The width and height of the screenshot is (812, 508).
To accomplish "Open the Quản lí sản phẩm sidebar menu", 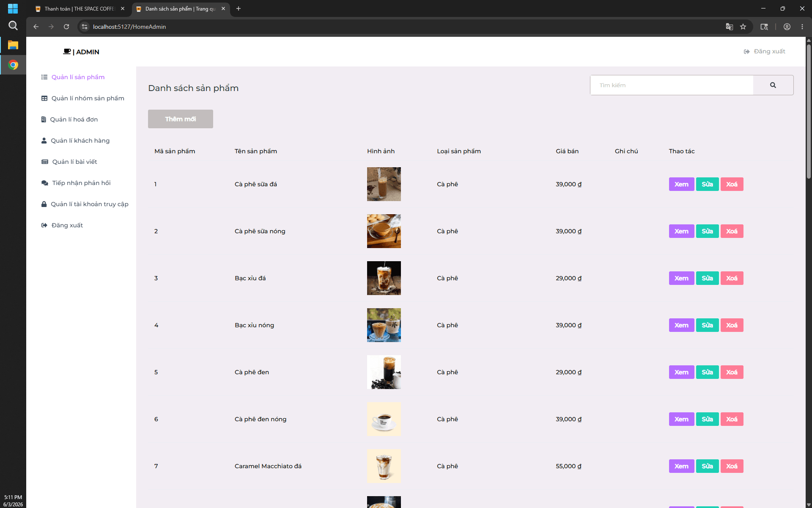I will [73, 77].
